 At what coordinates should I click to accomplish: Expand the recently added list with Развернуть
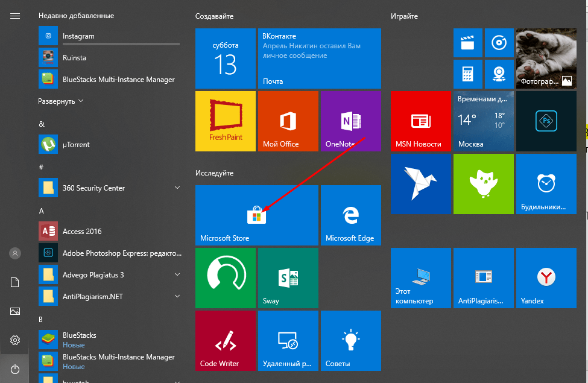(x=60, y=101)
